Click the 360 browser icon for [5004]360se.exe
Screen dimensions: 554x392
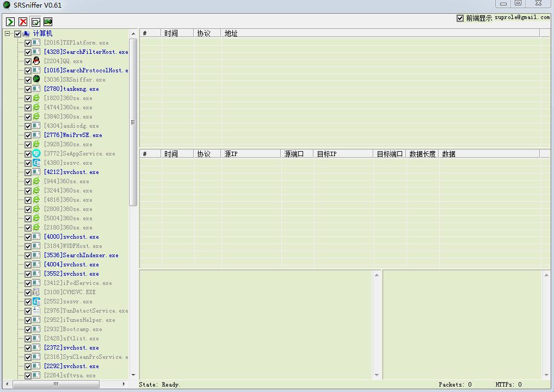pos(36,217)
